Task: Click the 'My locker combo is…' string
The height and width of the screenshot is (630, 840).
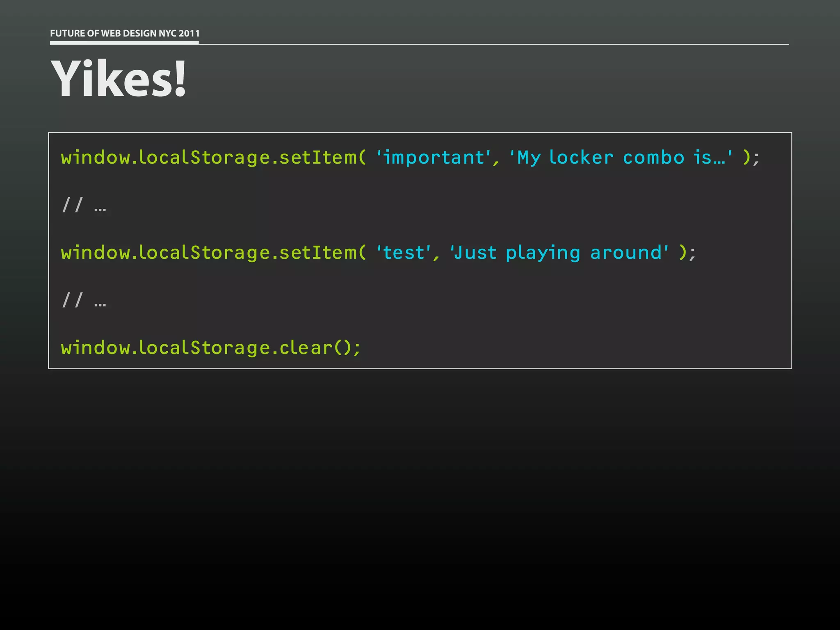Action: tap(621, 157)
